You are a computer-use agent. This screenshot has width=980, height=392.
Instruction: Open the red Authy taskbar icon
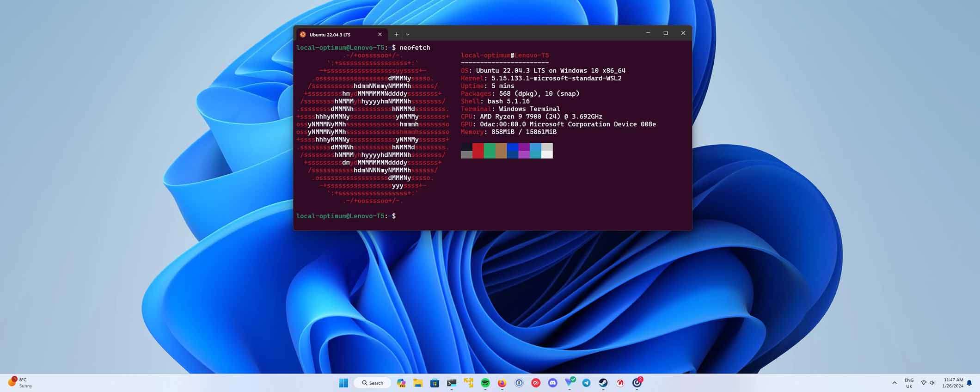coord(536,383)
